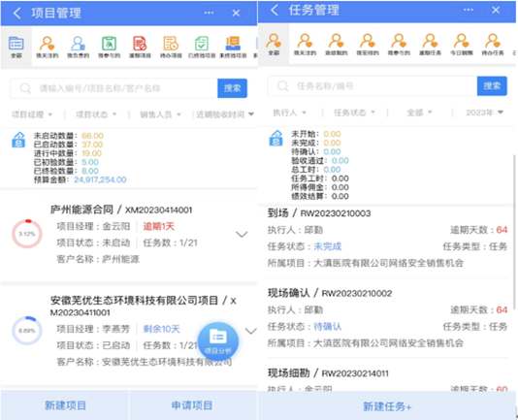518x420 pixels.
Task: Open task 现场细勘 / RW20230214011
Action: click(328, 373)
